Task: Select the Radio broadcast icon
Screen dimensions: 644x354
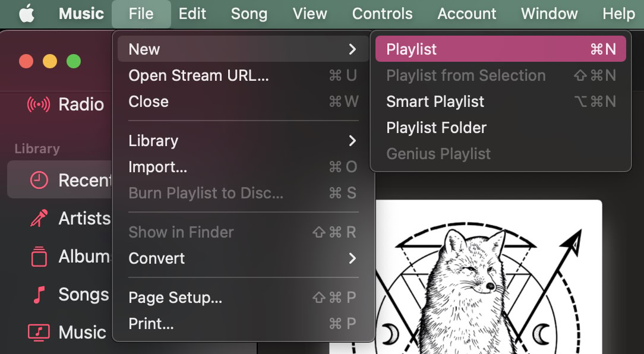Action: pyautogui.click(x=39, y=105)
